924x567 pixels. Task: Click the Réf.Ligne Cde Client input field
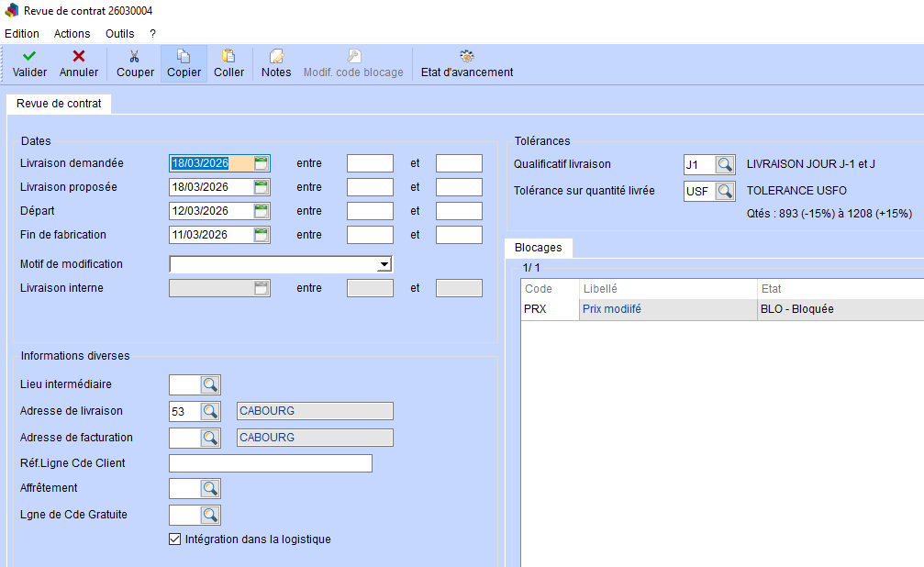click(271, 463)
